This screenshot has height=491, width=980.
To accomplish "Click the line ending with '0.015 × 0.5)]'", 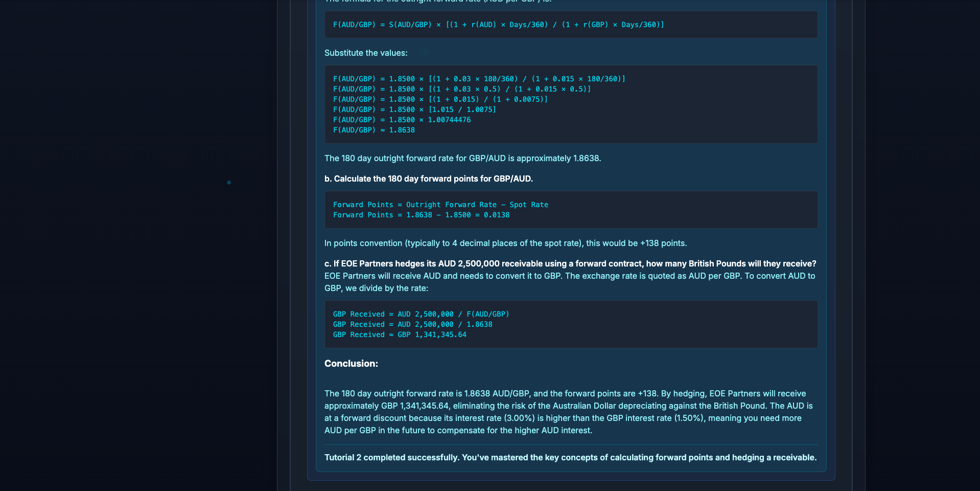I will pyautogui.click(x=462, y=89).
